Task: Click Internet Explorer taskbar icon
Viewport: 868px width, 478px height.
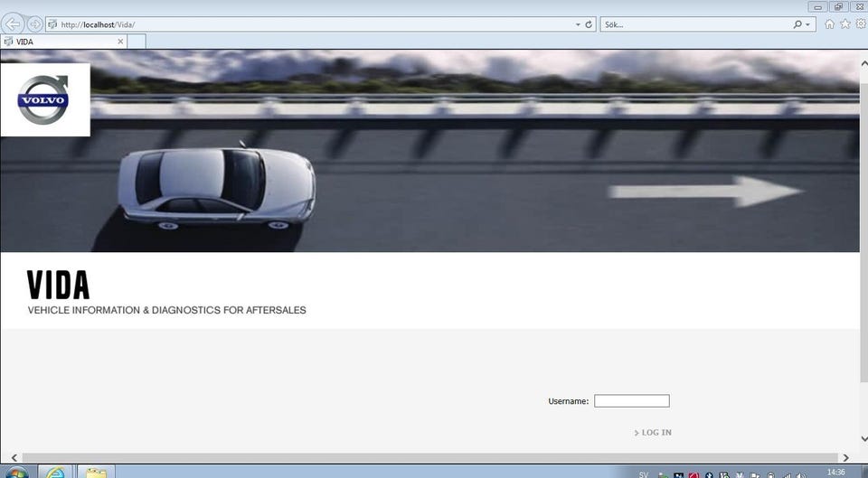Action: tap(55, 472)
